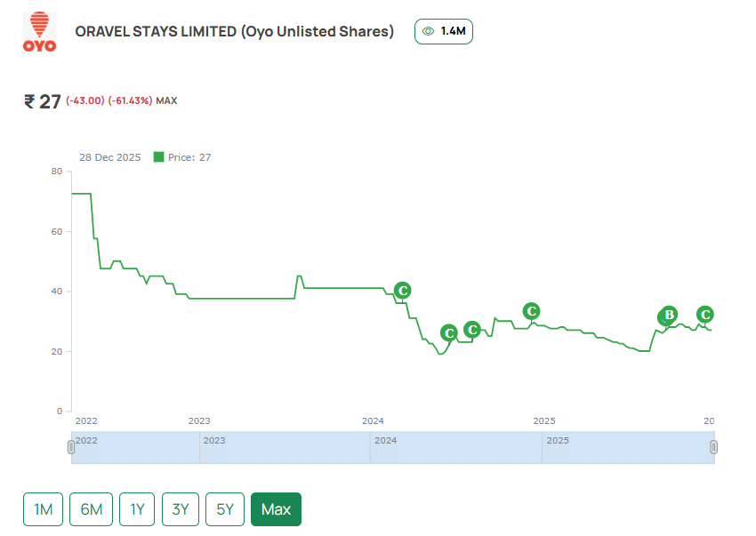Click the eye views icon showing 1.4M
The width and height of the screenshot is (756, 536).
[428, 31]
